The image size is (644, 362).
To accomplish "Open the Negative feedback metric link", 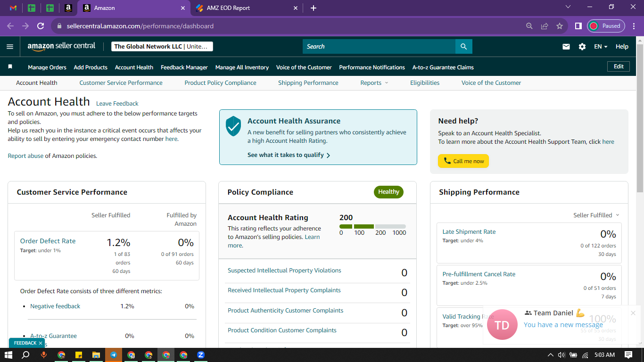I will [x=55, y=306].
